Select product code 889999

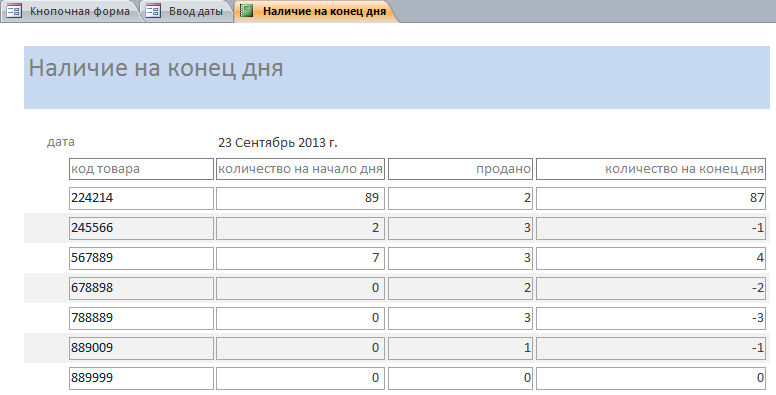(142, 378)
